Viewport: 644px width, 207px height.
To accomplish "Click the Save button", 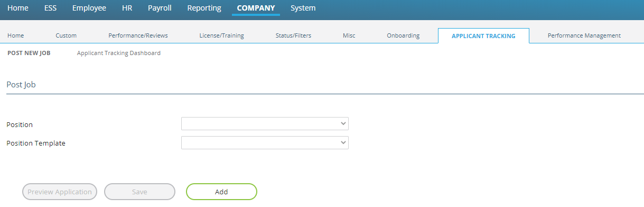I will (139, 192).
